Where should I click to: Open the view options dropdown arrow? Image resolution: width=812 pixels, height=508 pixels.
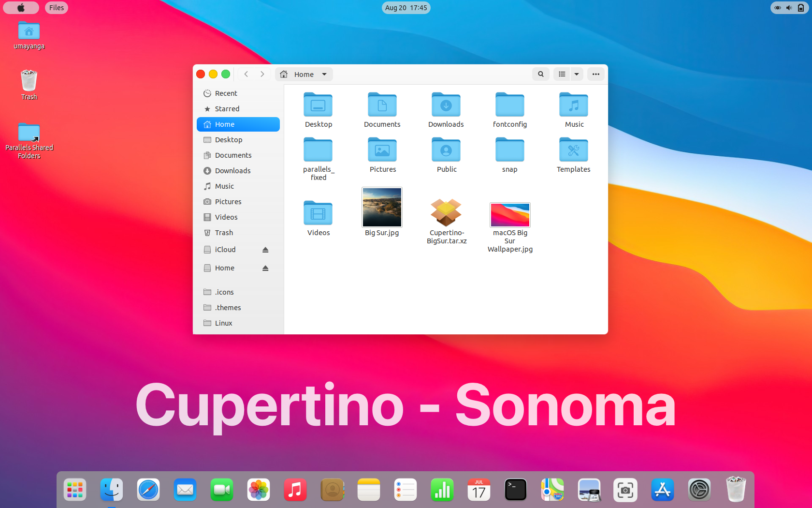577,74
